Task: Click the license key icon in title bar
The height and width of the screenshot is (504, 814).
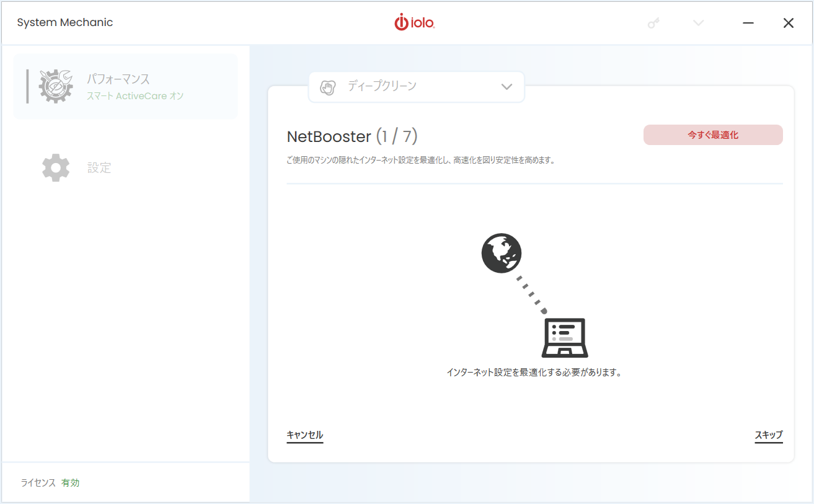Action: 653,22
